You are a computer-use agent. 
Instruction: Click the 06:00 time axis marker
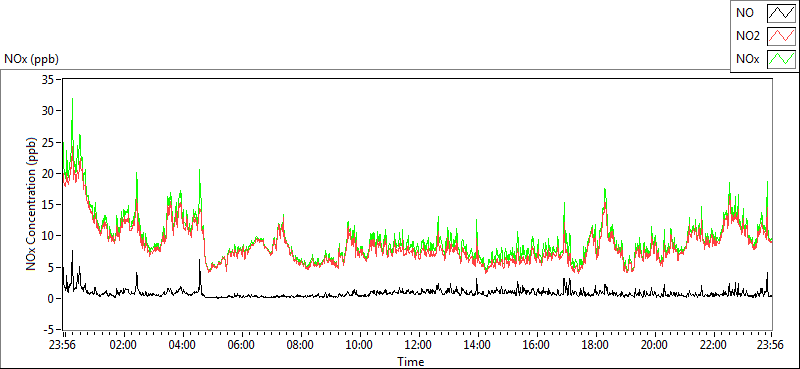pos(240,344)
